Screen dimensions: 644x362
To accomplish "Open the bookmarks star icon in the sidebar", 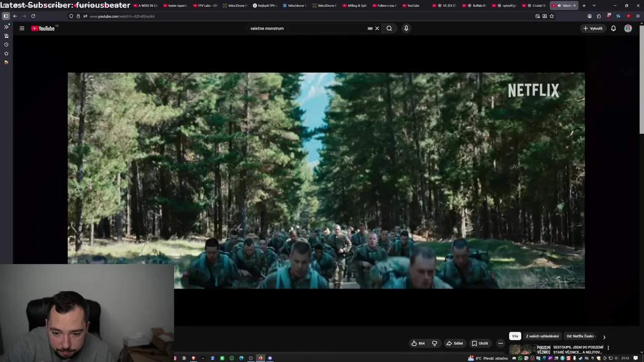I will pyautogui.click(x=6, y=53).
